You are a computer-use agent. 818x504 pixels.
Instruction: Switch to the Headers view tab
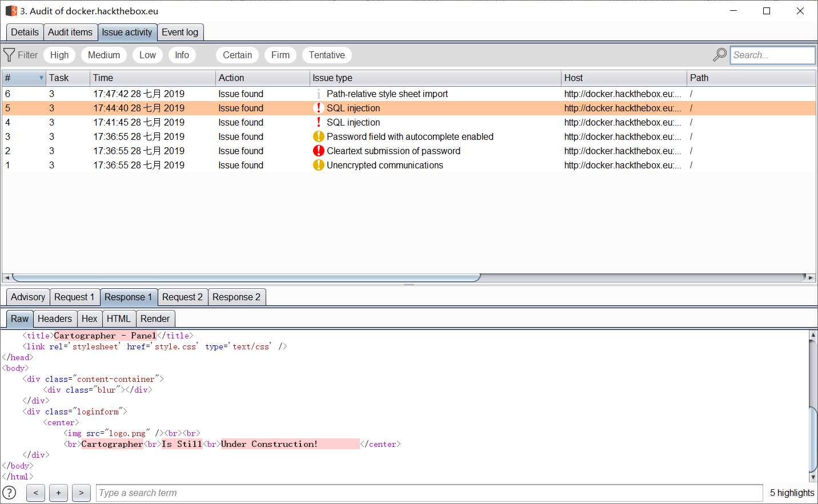click(x=55, y=318)
